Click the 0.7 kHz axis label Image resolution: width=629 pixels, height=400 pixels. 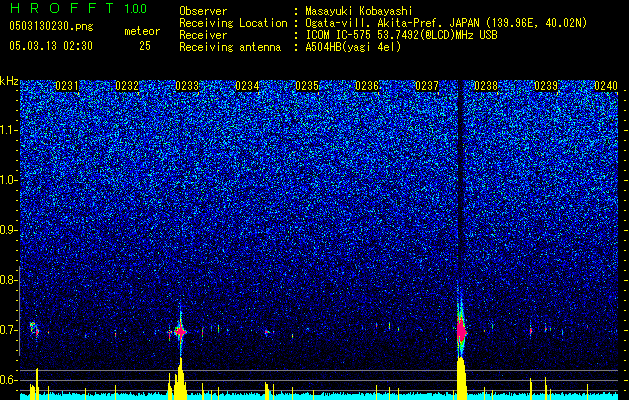click(x=9, y=330)
